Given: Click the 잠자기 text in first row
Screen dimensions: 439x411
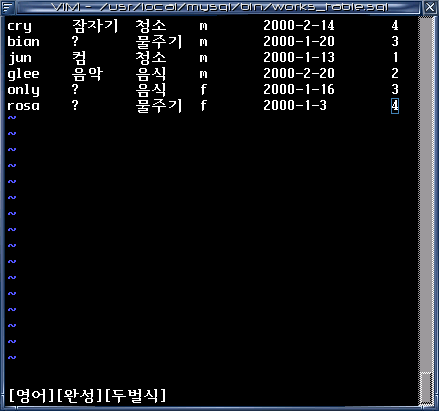Looking at the screenshot, I should (x=95, y=26).
